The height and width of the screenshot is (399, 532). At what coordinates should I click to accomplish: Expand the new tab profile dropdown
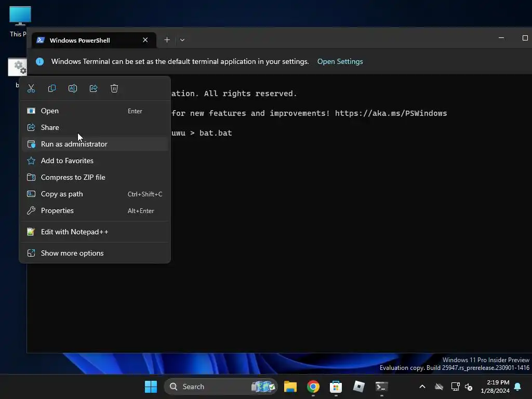[182, 40]
